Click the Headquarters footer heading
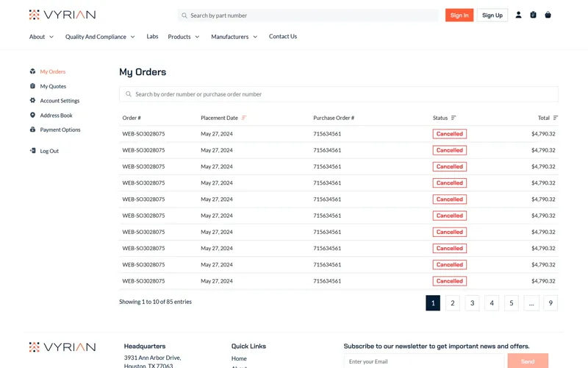Image resolution: width=588 pixels, height=368 pixels. point(145,346)
